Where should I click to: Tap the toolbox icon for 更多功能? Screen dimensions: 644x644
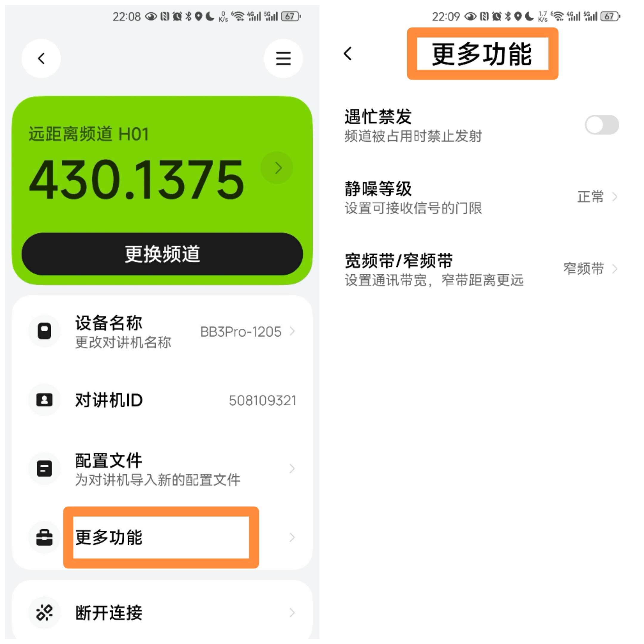point(44,537)
